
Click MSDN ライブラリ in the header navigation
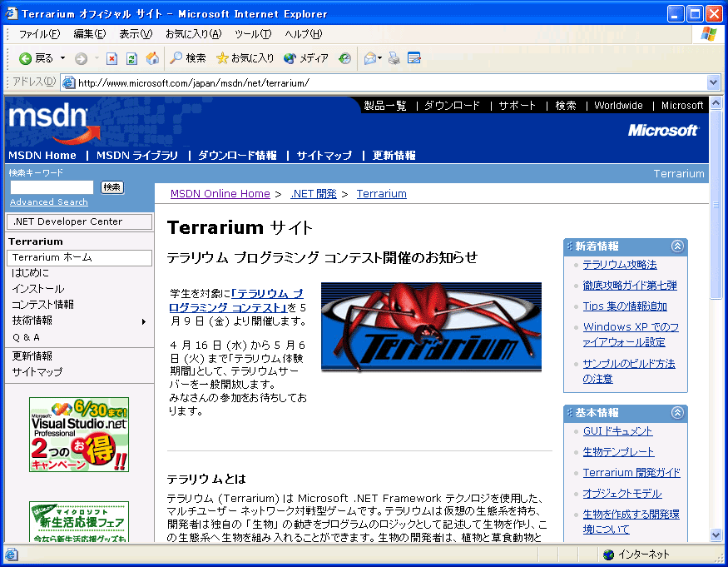pyautogui.click(x=137, y=156)
